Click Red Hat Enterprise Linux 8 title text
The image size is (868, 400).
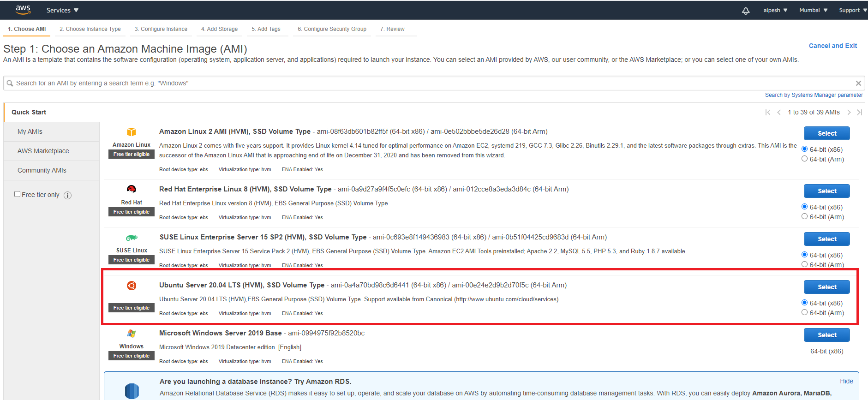pyautogui.click(x=245, y=189)
